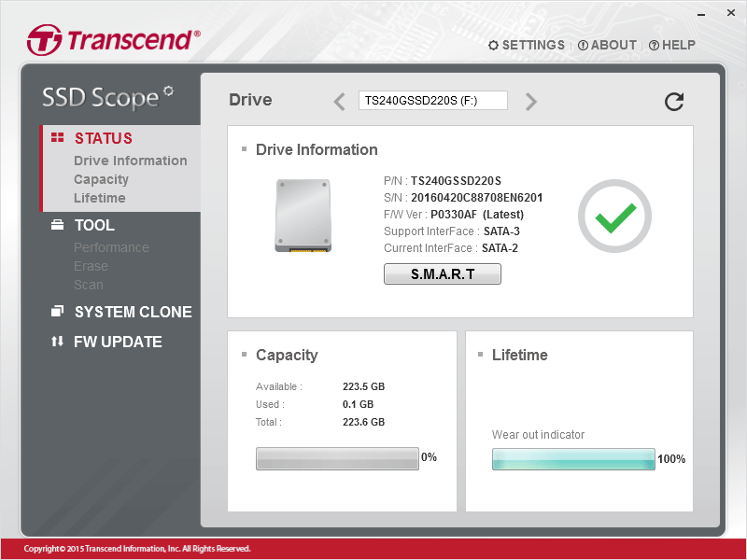The image size is (747, 560).
Task: Switch to Drive Information view
Action: click(x=130, y=161)
